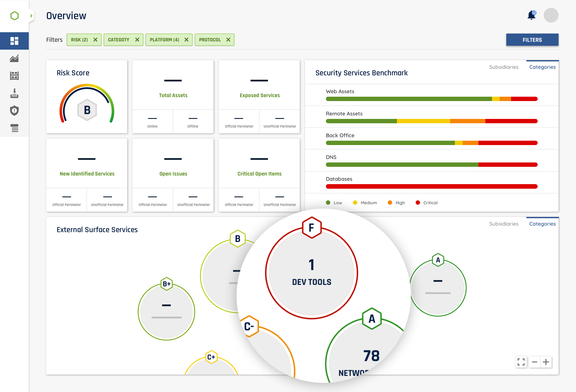The height and width of the screenshot is (392, 576).
Task: Switch Benchmark panel to Subsidiaries tab
Action: click(x=504, y=67)
